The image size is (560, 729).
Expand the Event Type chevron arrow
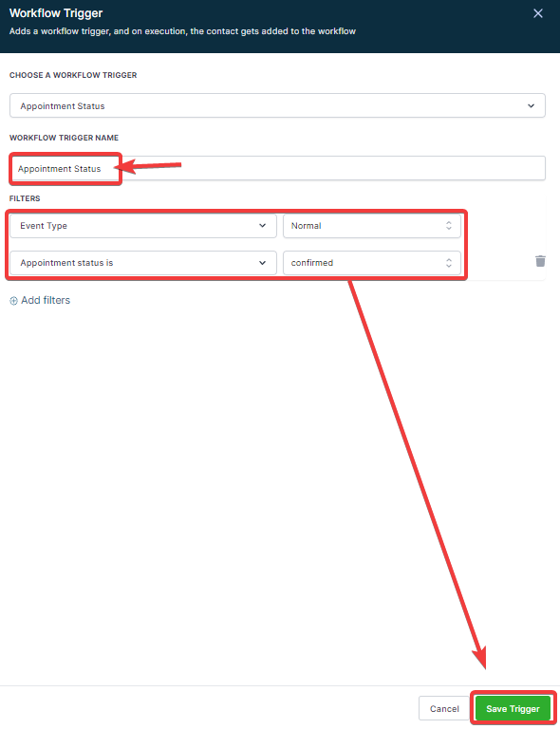click(x=262, y=226)
